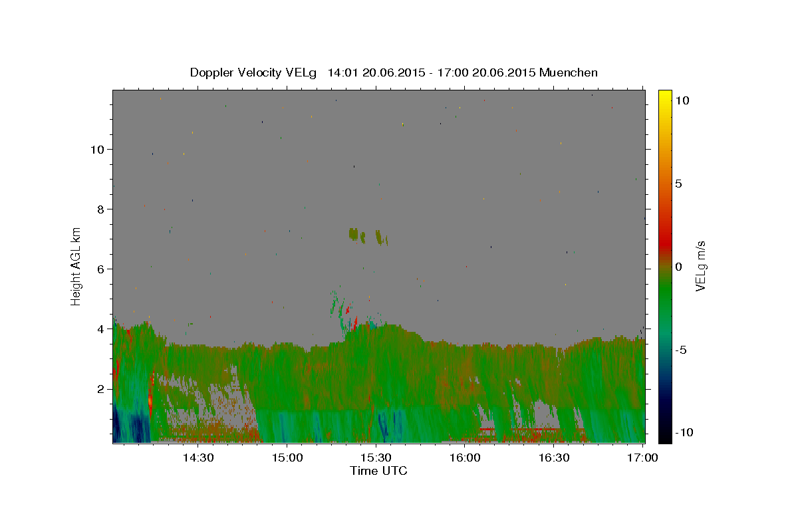
Task: Click the "Time UTC" axis label
Action: click(x=378, y=471)
